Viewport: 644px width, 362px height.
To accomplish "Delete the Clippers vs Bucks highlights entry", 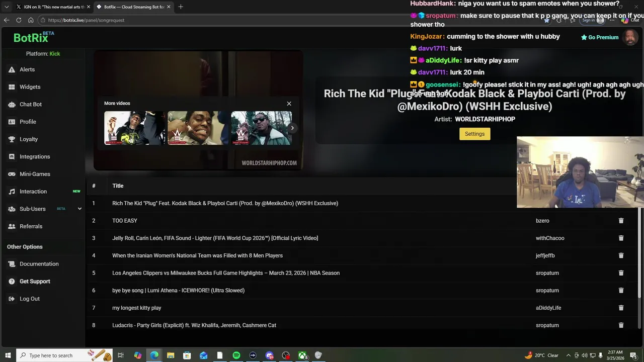I will pyautogui.click(x=621, y=273).
